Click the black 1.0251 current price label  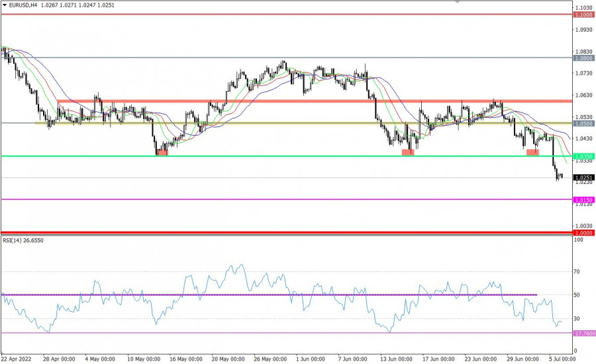(x=583, y=178)
